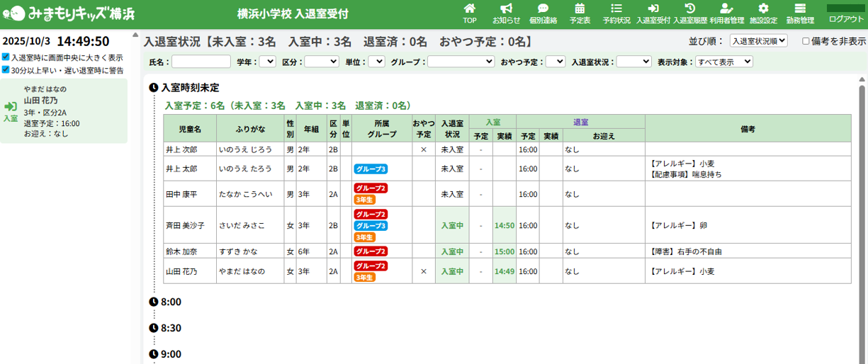The image size is (868, 364).
Task: Enable 備考を非表示 checkbox
Action: click(806, 41)
